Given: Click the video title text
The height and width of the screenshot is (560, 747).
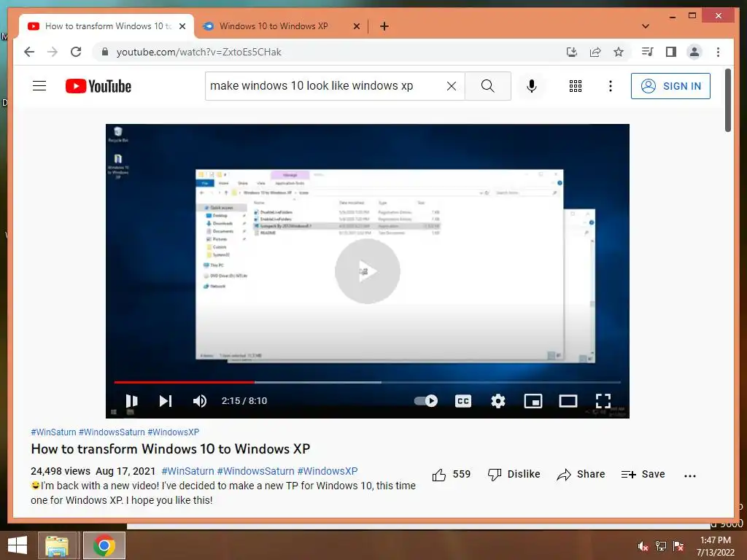Looking at the screenshot, I should [171, 448].
